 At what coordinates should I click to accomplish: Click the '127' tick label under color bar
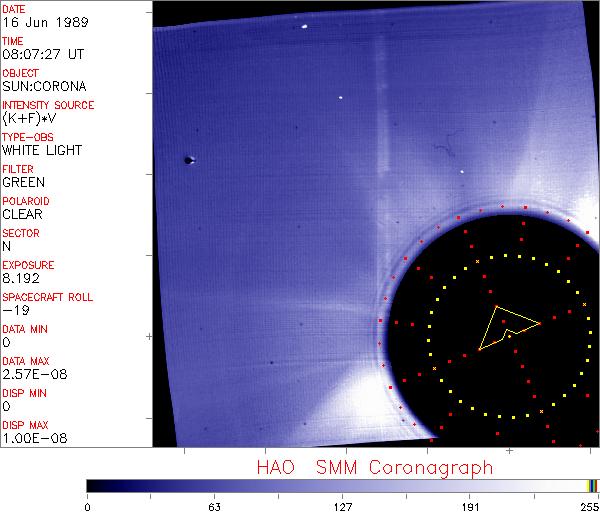(342, 506)
